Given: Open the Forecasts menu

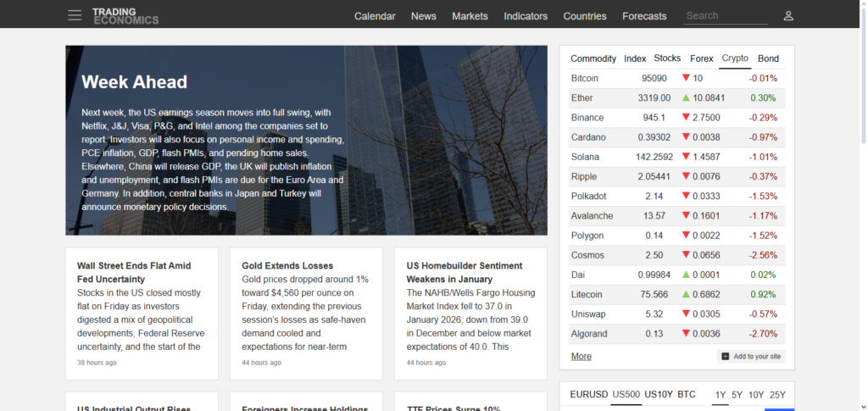Looking at the screenshot, I should point(644,16).
